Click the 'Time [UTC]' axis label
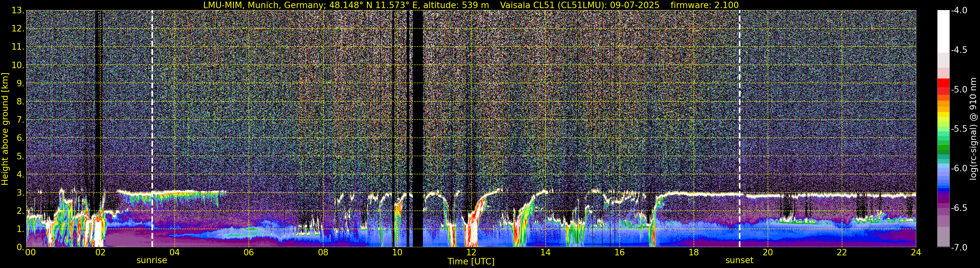Viewport: 980px width, 268px height. [471, 261]
